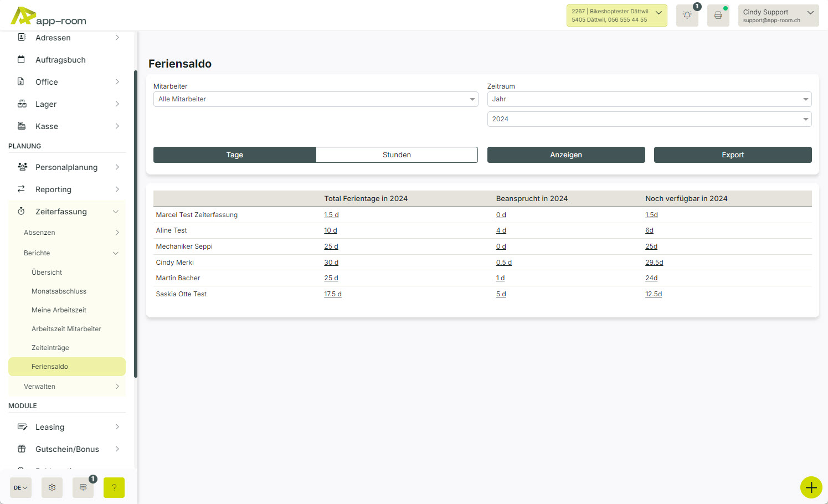The height and width of the screenshot is (504, 828).
Task: Open the settings gear icon
Action: point(52,487)
